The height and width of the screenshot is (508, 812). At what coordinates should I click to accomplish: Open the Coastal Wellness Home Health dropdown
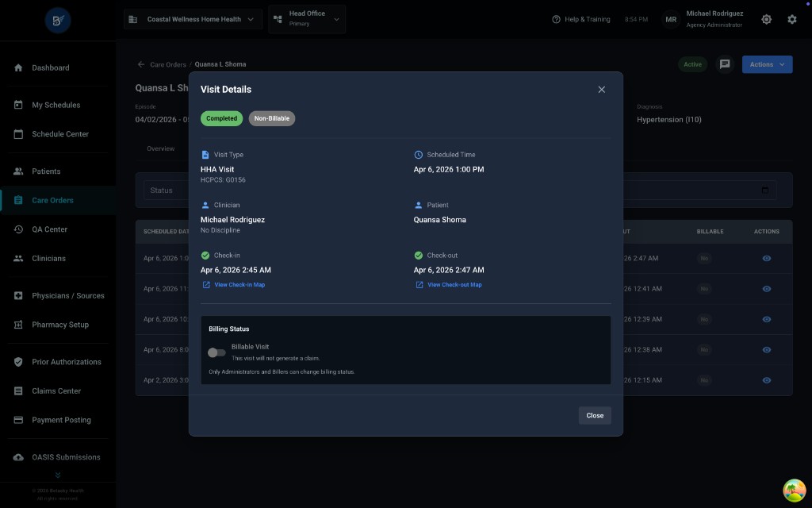pyautogui.click(x=193, y=19)
